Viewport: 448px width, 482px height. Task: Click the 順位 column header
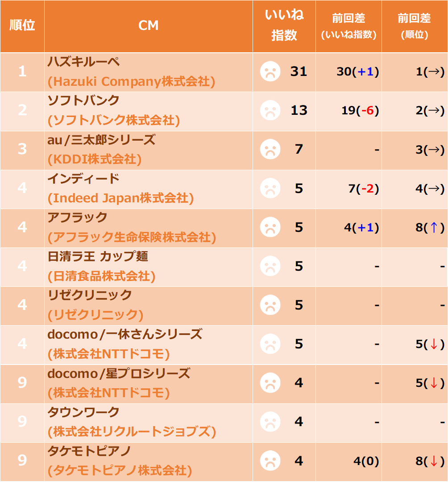tap(22, 25)
